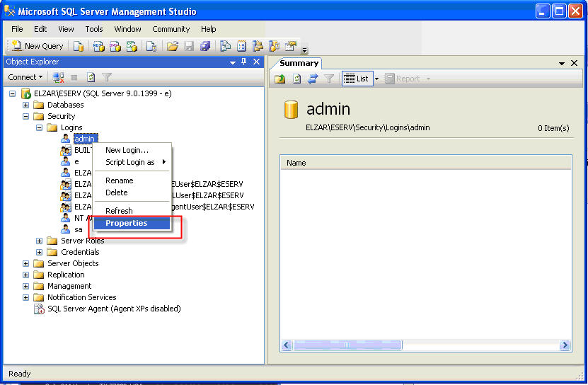
Task: Click the Up folder icon in Summary
Action: tap(280, 79)
